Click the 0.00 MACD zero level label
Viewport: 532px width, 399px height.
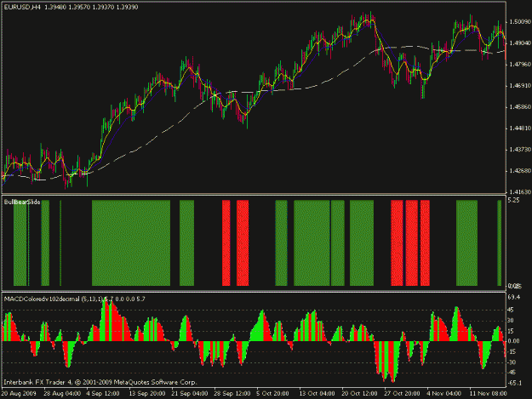point(514,341)
